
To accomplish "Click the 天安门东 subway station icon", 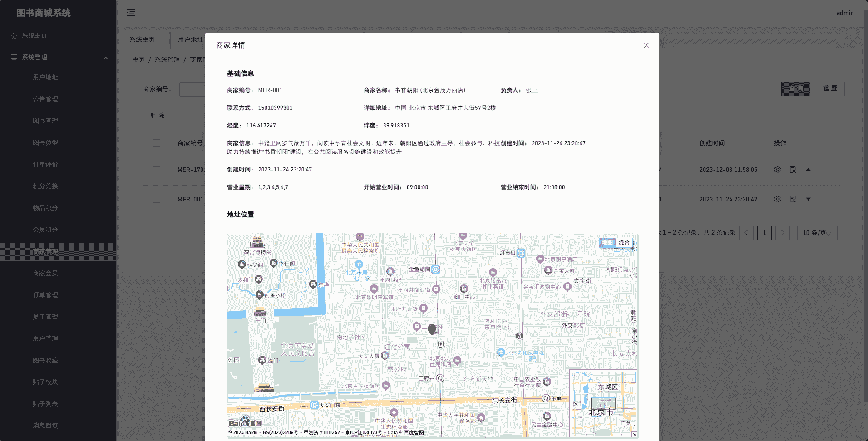I will tap(314, 405).
